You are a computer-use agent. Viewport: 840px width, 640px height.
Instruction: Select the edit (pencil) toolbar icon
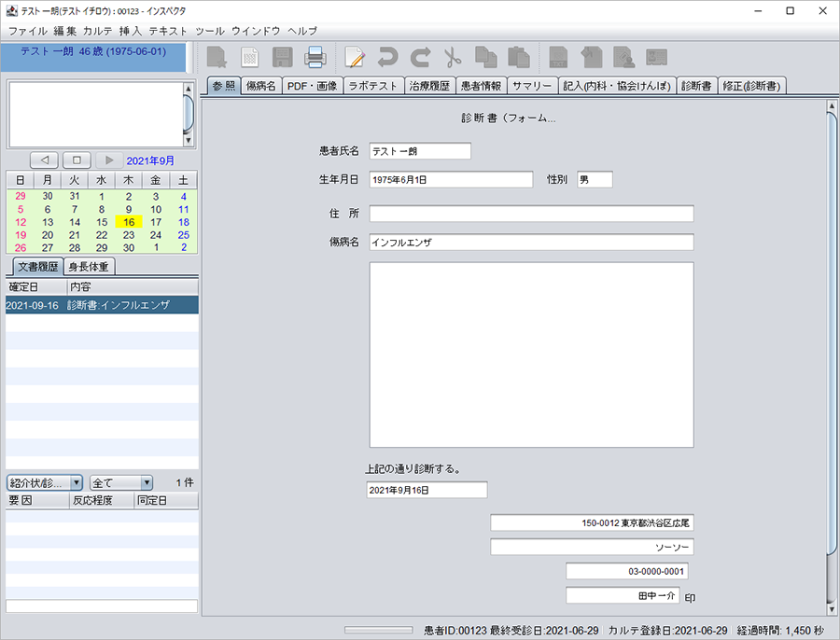pos(354,57)
